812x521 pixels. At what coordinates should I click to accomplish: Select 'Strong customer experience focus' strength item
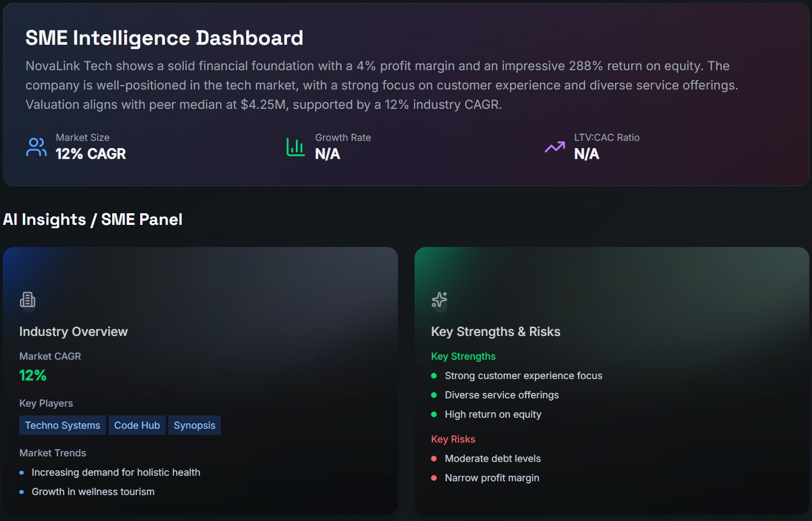523,376
